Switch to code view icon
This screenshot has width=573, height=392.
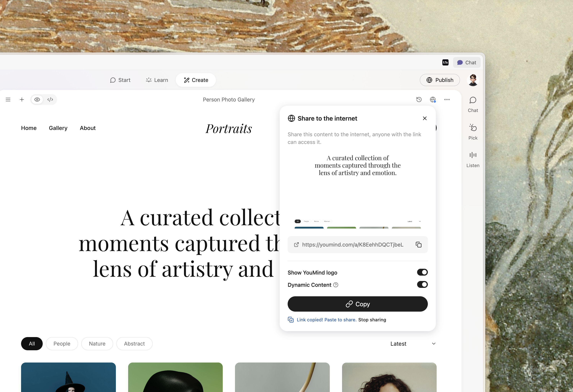click(x=50, y=100)
